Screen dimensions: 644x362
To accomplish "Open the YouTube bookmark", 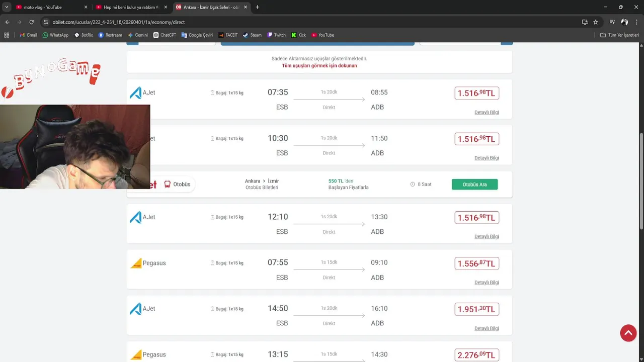I will [x=323, y=35].
